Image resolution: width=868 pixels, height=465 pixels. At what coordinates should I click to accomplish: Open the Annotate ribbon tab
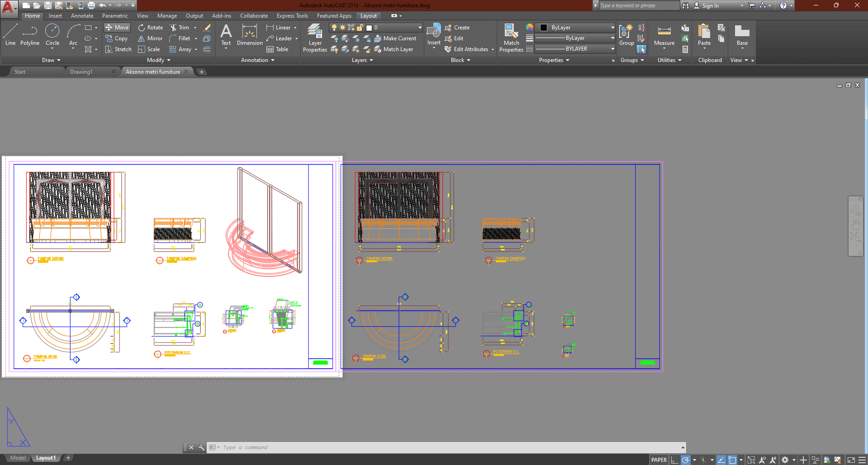click(x=82, y=16)
